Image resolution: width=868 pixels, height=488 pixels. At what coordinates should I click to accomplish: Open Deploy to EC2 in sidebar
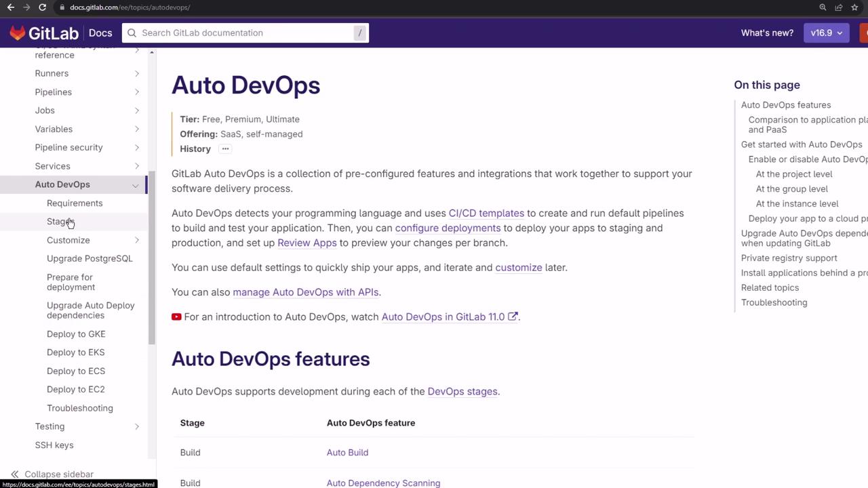(76, 389)
